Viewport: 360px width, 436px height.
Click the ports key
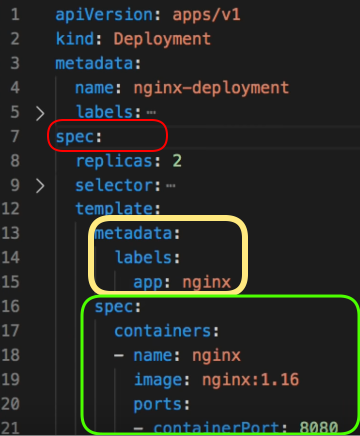pyautogui.click(x=158, y=405)
